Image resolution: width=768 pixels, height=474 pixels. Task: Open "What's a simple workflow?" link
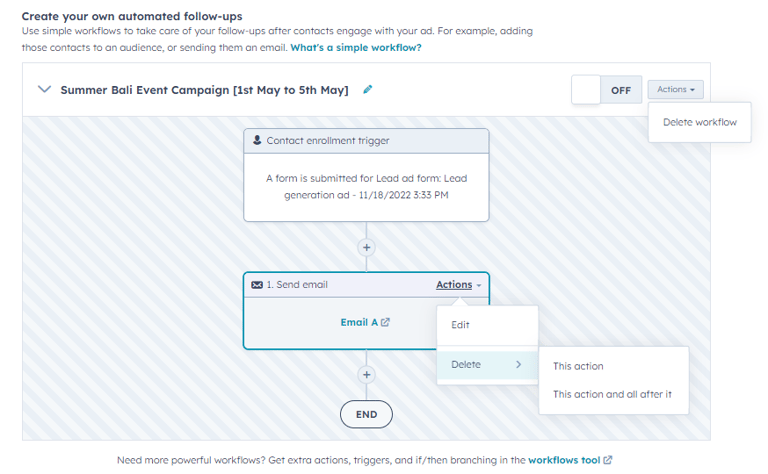pos(355,48)
